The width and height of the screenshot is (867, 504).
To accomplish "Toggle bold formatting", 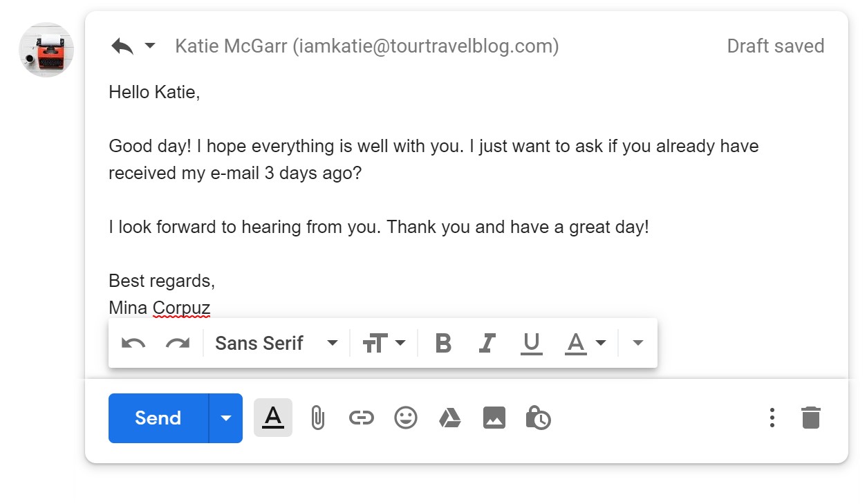I will tap(443, 343).
